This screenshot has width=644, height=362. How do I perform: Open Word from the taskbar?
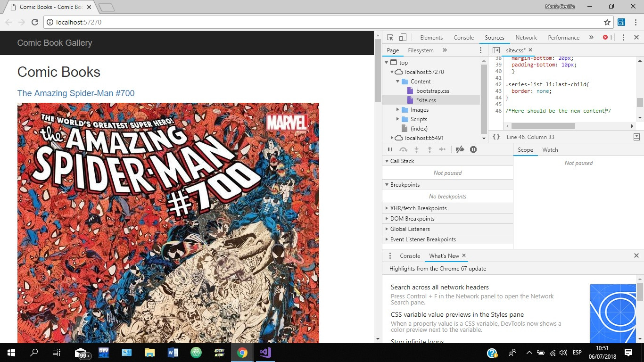[173, 353]
